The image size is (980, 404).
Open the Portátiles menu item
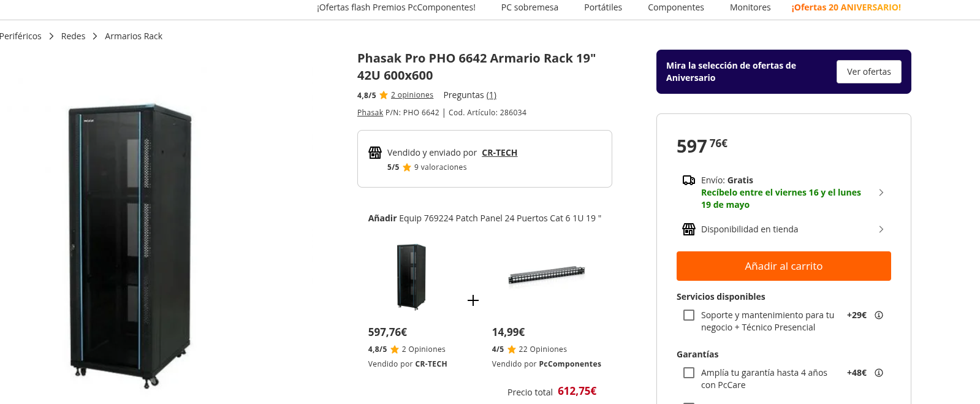tap(603, 7)
